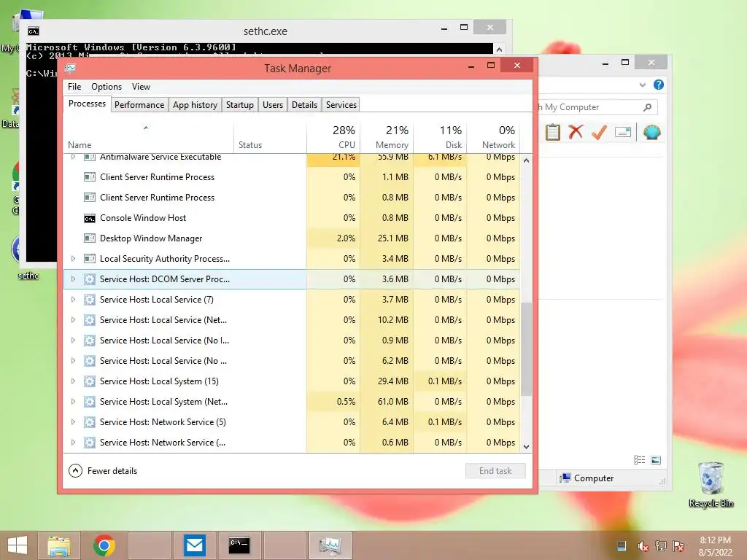Image resolution: width=747 pixels, height=560 pixels.
Task: Expand Service Host: Network Service (5)
Action: [73, 422]
